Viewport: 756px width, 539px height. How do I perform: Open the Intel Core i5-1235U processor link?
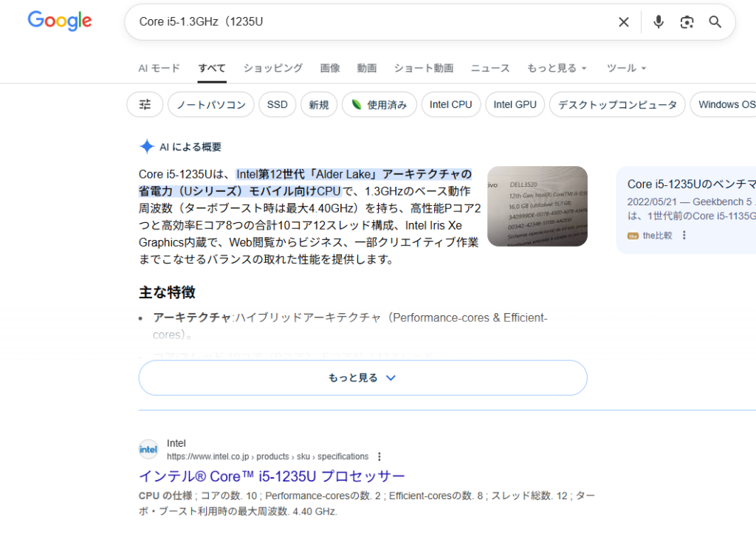pos(271,476)
